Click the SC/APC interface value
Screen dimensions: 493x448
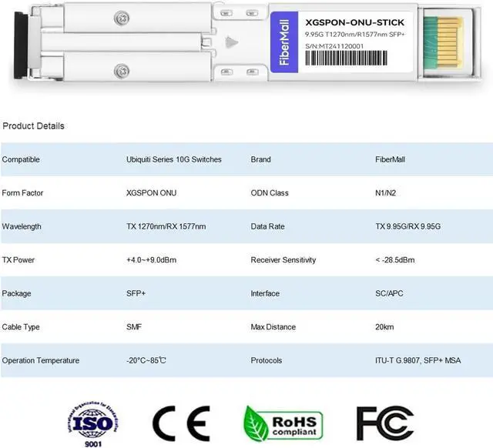(389, 293)
